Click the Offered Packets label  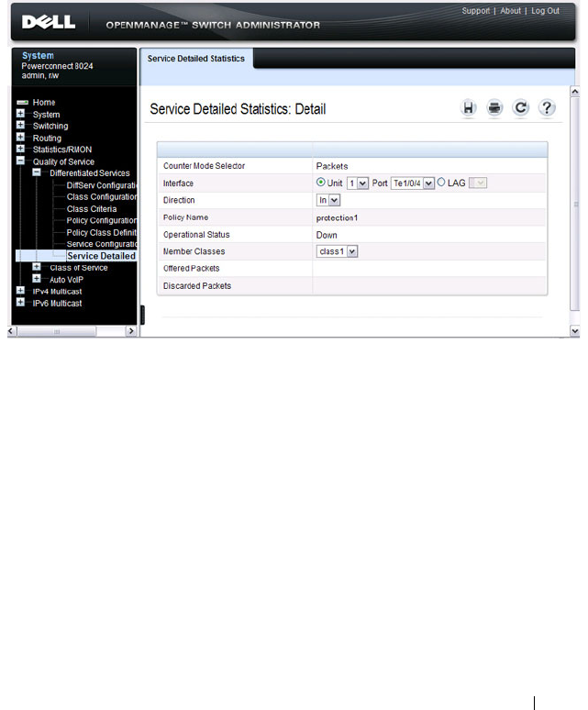point(191,269)
